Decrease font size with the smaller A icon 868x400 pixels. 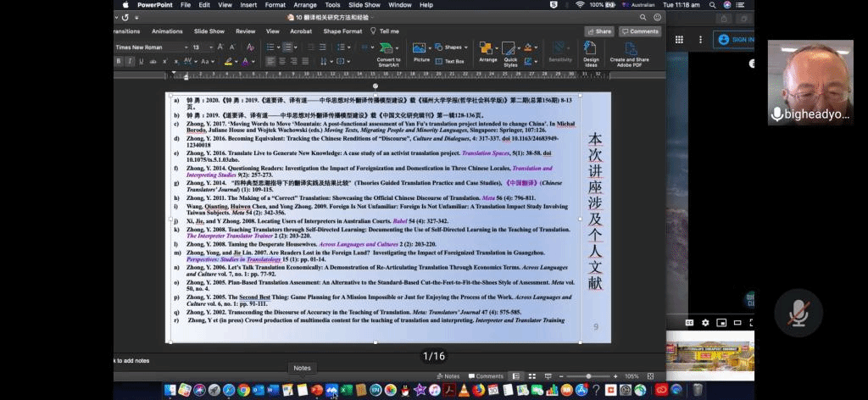232,47
